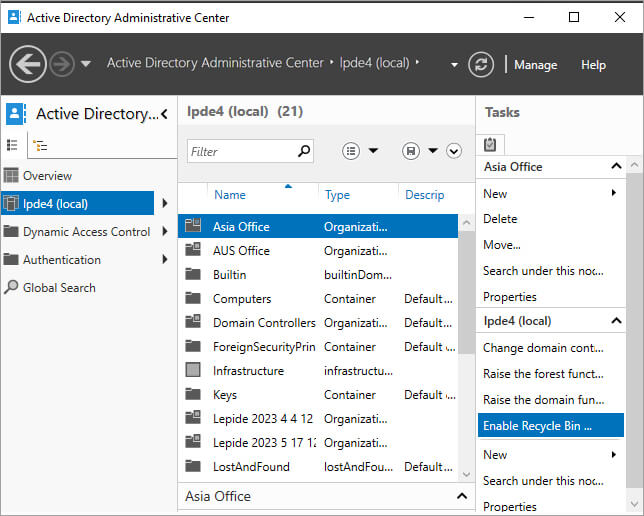Select the Asia Office row
Screen dimensions: 644x516
tap(318, 226)
